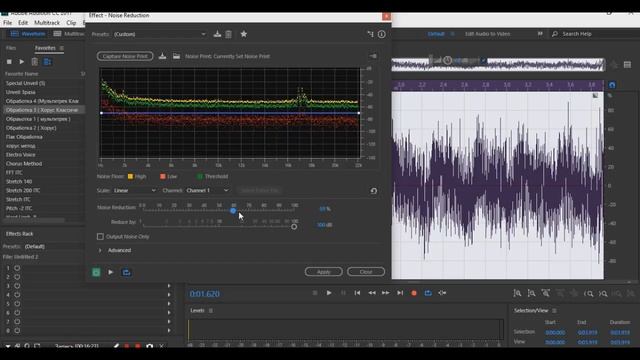Switch to Waveform view
640x360 pixels.
[x=28, y=34]
